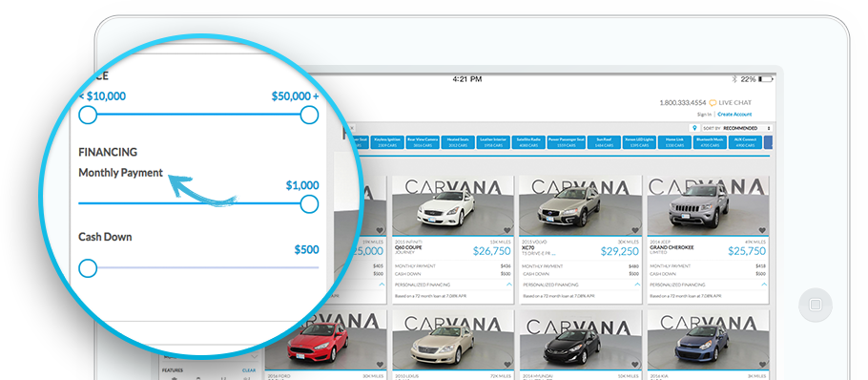Click the 4:21 PM clock in status bar
This screenshot has height=380, width=868.
[x=466, y=79]
